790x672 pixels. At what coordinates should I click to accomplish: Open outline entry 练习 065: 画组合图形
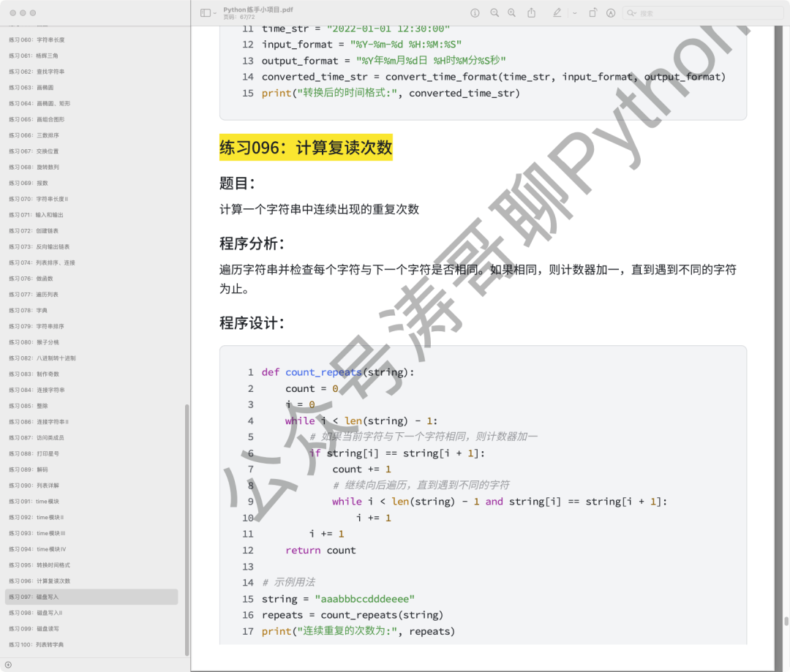(x=37, y=120)
